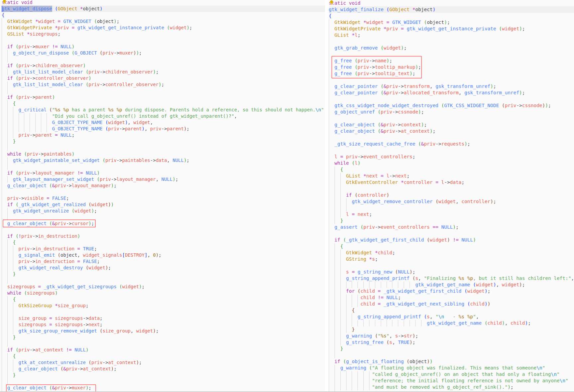The width and height of the screenshot is (574, 392).
Task: Click the 'GSList *sizegroups;' declaration line
Action: pos(34,34)
